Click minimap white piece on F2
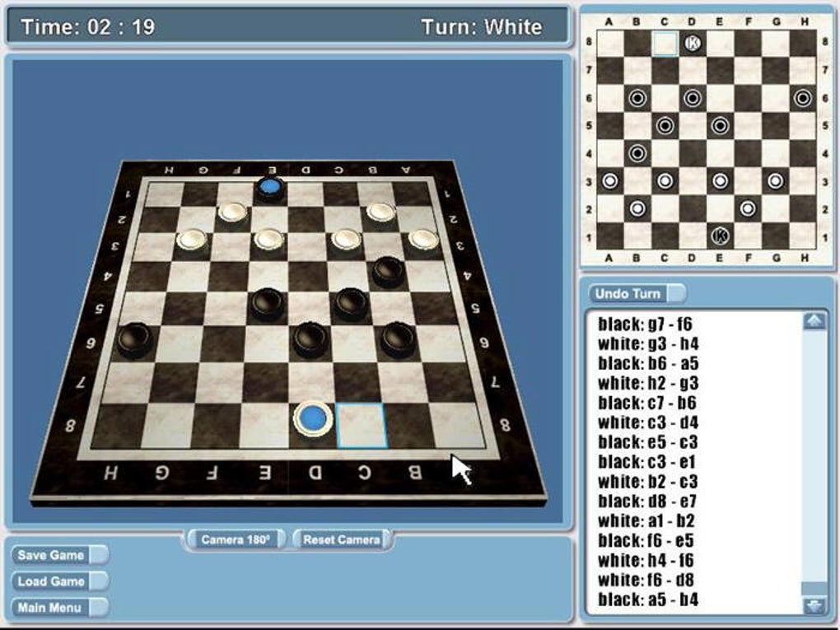Image resolution: width=840 pixels, height=630 pixels. pos(748,208)
